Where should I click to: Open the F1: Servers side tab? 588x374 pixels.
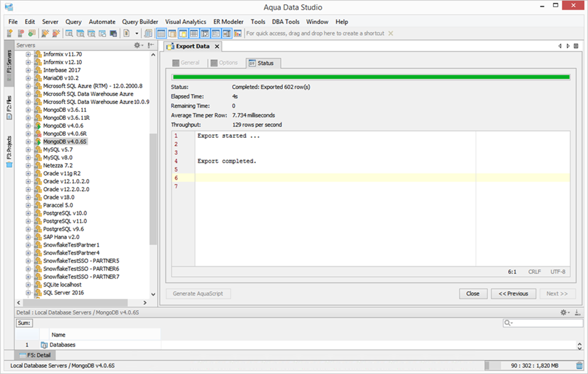click(x=9, y=64)
